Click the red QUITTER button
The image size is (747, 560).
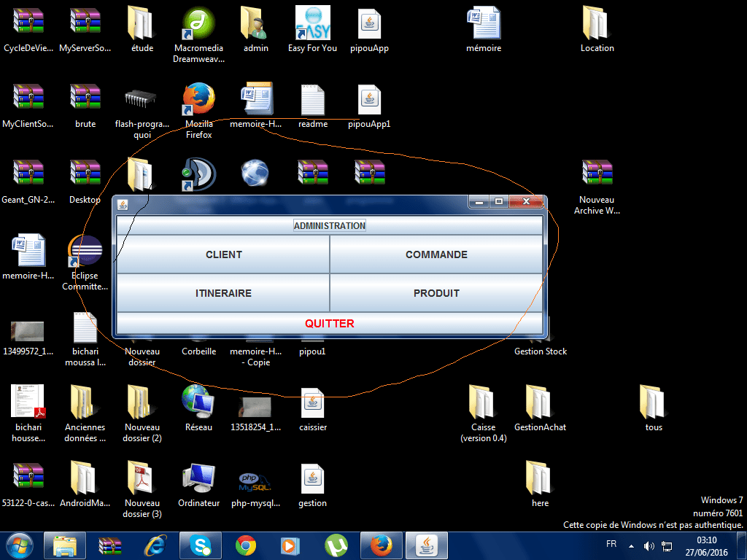[330, 323]
